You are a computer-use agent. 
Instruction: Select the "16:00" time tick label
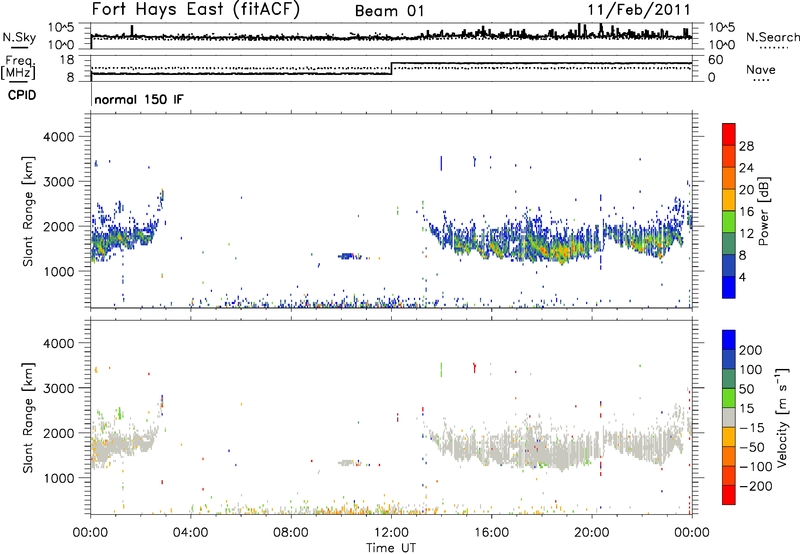click(491, 533)
